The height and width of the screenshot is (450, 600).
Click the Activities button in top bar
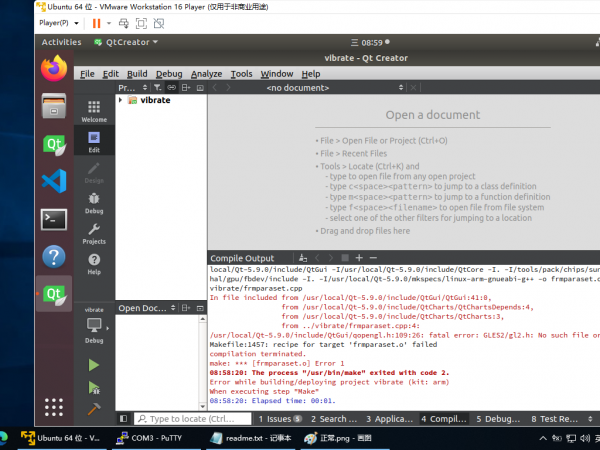[61, 43]
